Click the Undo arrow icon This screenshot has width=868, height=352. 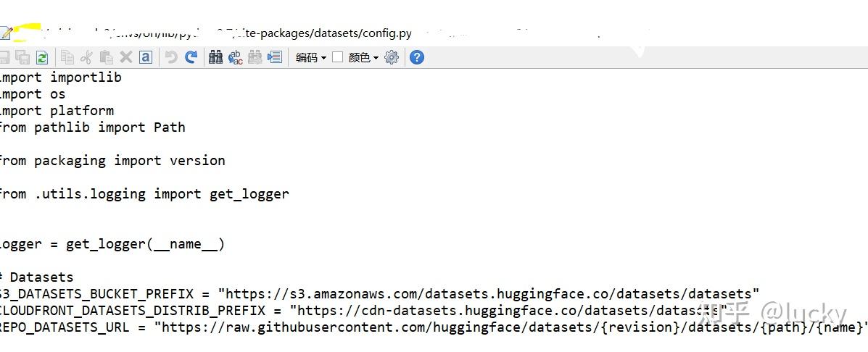point(172,57)
